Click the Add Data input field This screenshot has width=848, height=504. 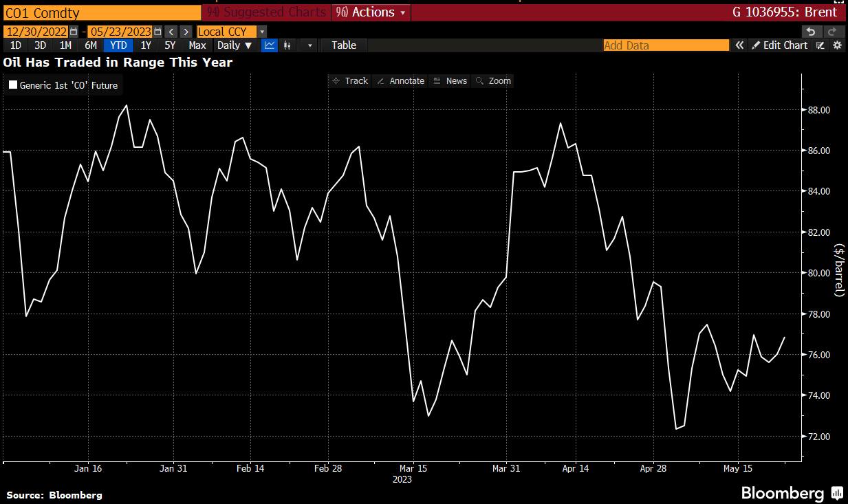666,45
